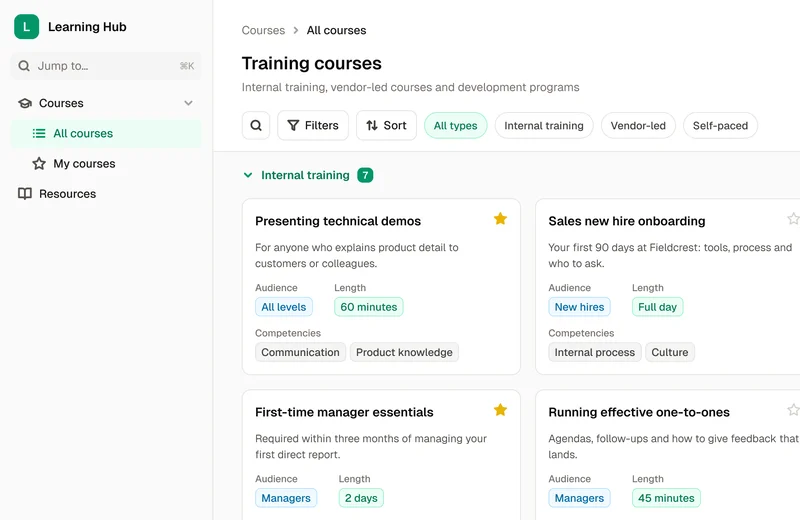
Task: Click the Courses breadcrumb link
Action: pos(263,30)
